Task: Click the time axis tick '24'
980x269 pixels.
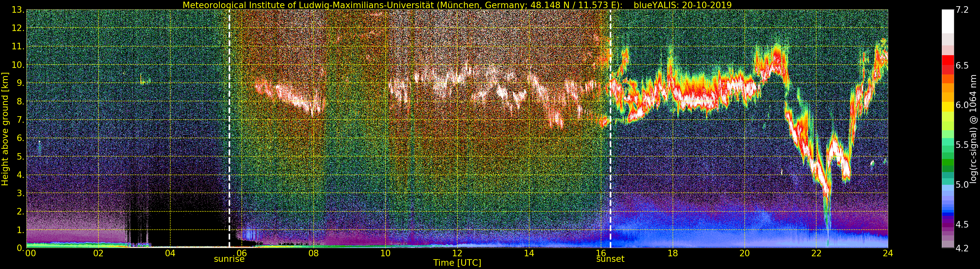Action: pos(888,253)
